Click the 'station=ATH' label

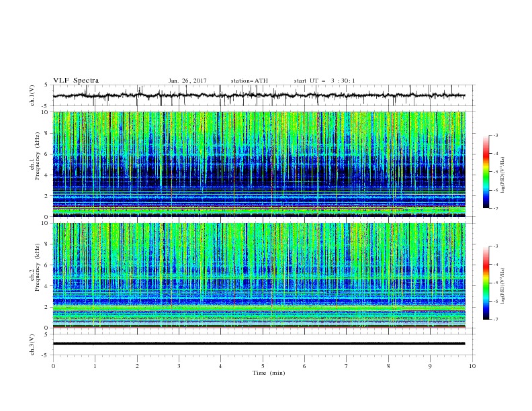tap(249, 81)
